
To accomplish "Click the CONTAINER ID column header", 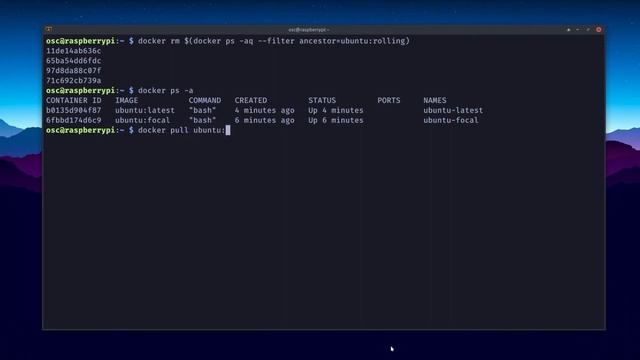I will pos(73,100).
